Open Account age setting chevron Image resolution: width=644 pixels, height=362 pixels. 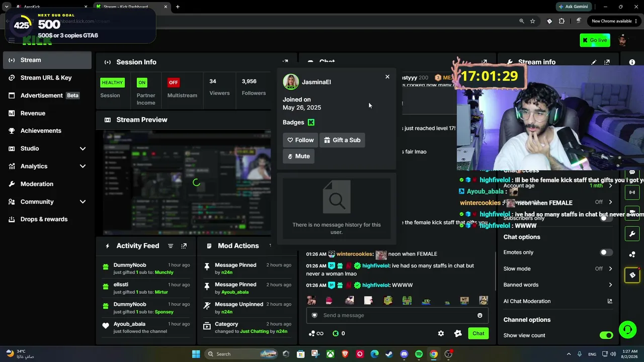[x=610, y=186]
